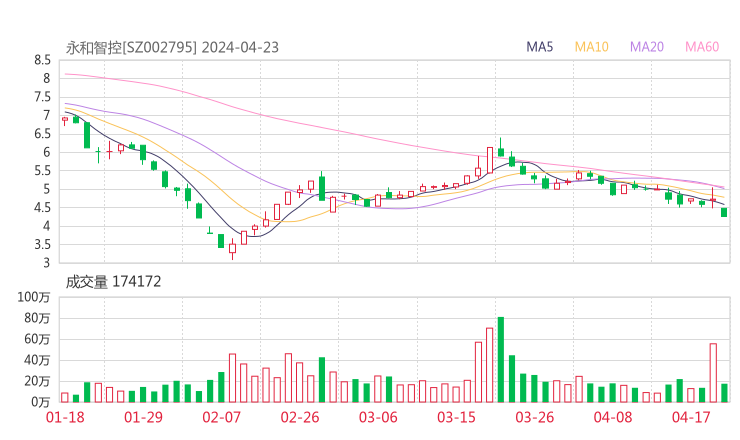Click the 80万 volume axis label

click(x=37, y=318)
